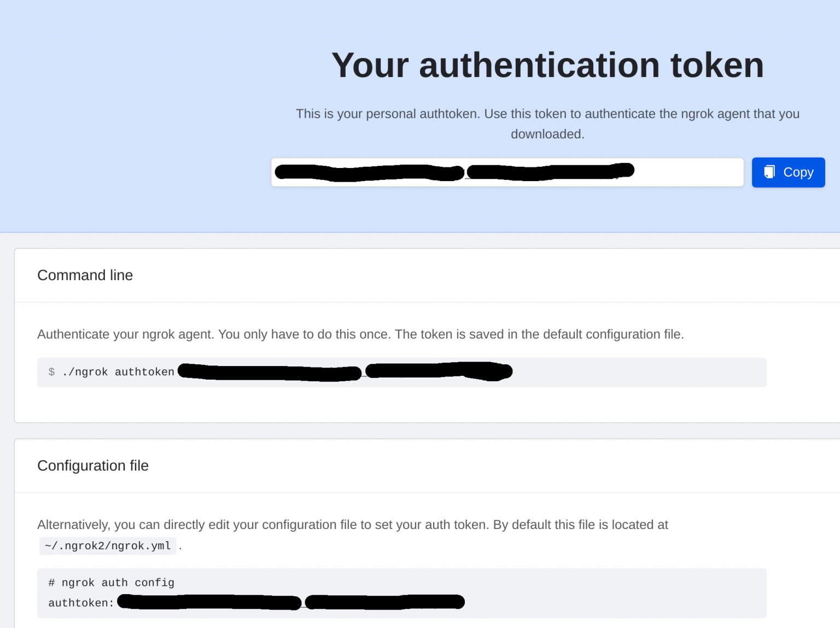Click the clipboard icon inside Copy
The width and height of the screenshot is (840, 628).
coord(769,172)
